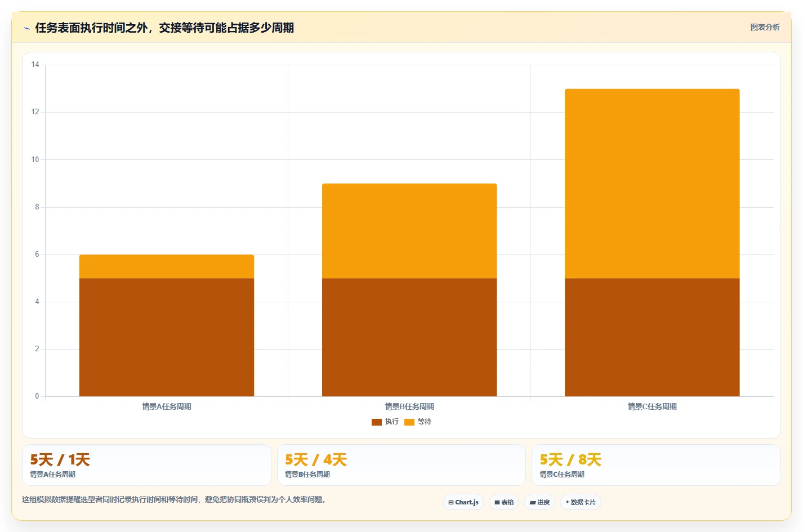This screenshot has height=532, width=803.
Task: Click the 情景A任务周期 x-axis label
Action: click(x=167, y=406)
